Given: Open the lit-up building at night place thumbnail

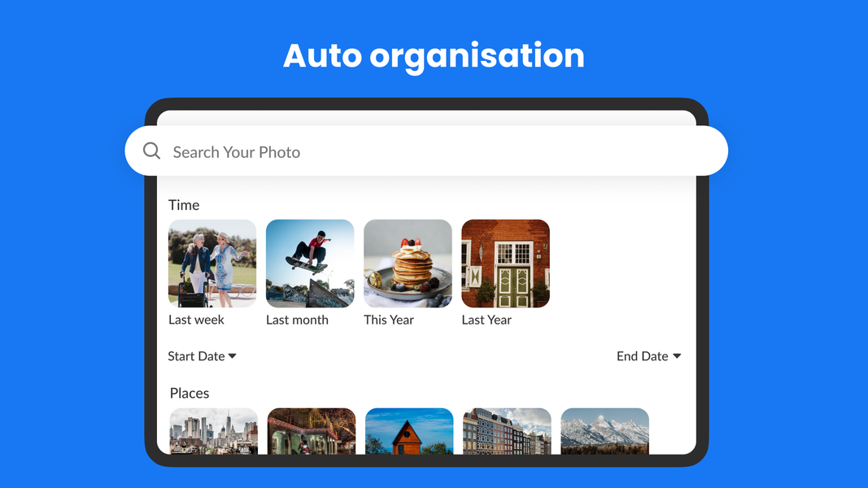Looking at the screenshot, I should click(x=312, y=431).
